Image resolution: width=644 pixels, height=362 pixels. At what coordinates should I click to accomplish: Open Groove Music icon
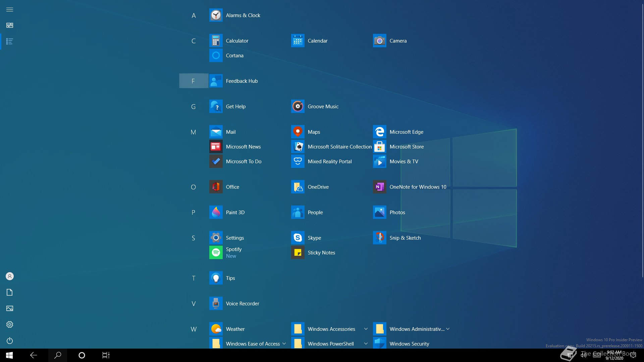298,107
